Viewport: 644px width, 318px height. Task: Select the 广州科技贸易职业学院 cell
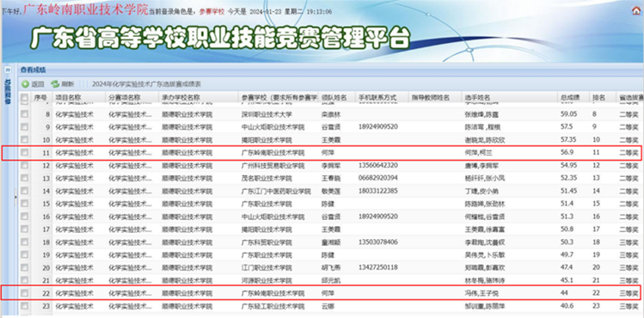273,165
